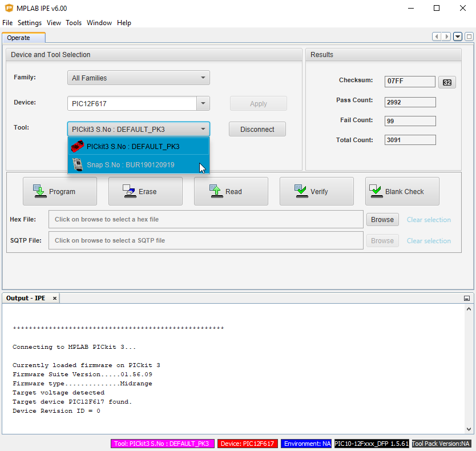Click the "Device Revision ID = 0" line

click(56, 411)
